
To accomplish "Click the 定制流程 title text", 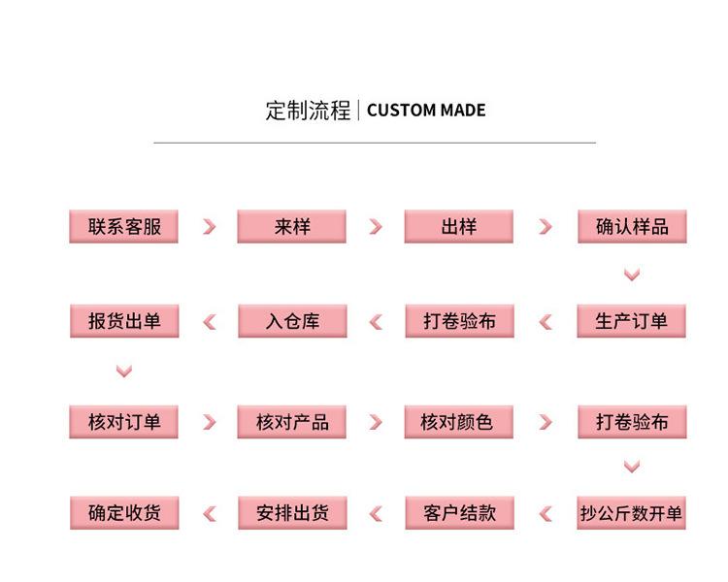I will coord(308,111).
